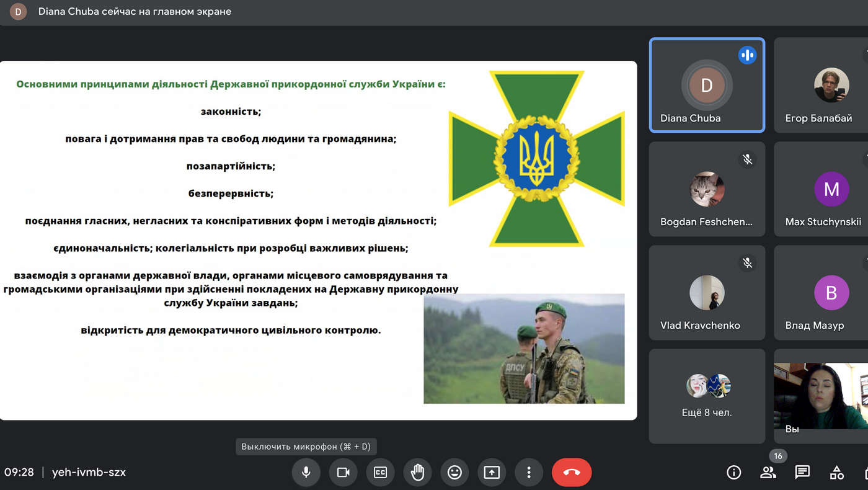The image size is (868, 490).
Task: Click Diana Chuba's avatar in top banner
Action: [19, 12]
